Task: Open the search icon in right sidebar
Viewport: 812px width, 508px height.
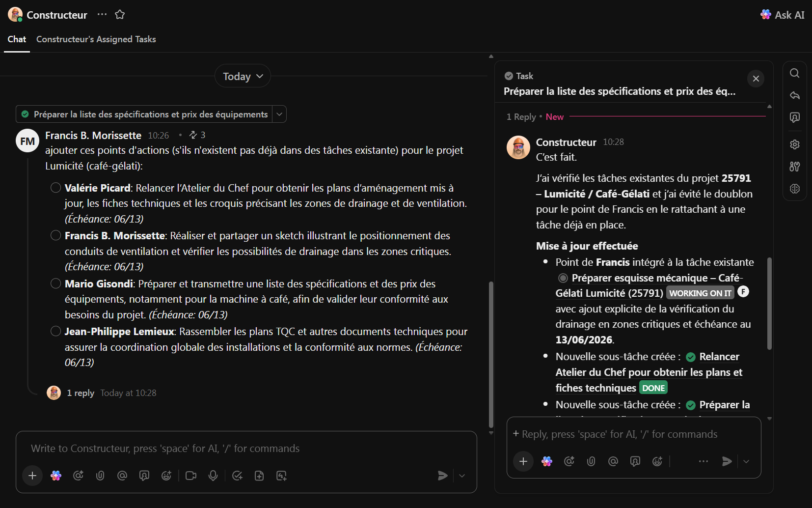Action: pos(794,73)
